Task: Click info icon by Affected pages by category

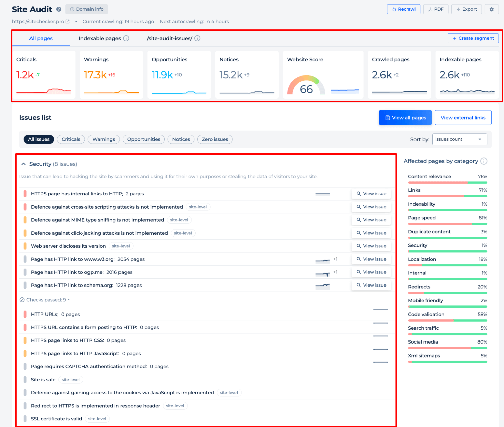Action: coord(484,161)
